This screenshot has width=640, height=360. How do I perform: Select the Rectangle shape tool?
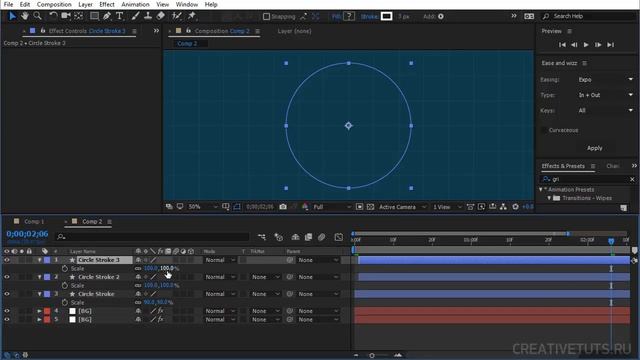click(94, 16)
